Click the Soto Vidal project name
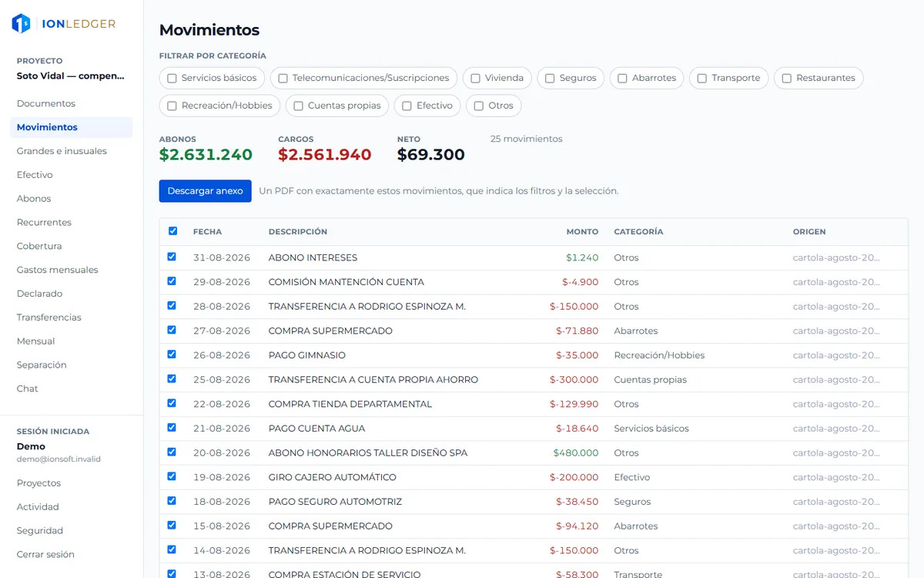The height and width of the screenshot is (578, 924). (71, 76)
